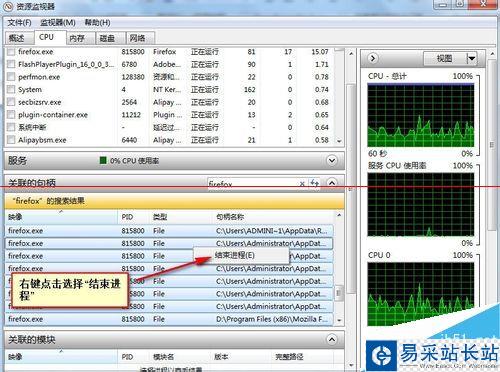Click the CPU 0 usage graph
This screenshot has height=372, width=500.
point(421,293)
